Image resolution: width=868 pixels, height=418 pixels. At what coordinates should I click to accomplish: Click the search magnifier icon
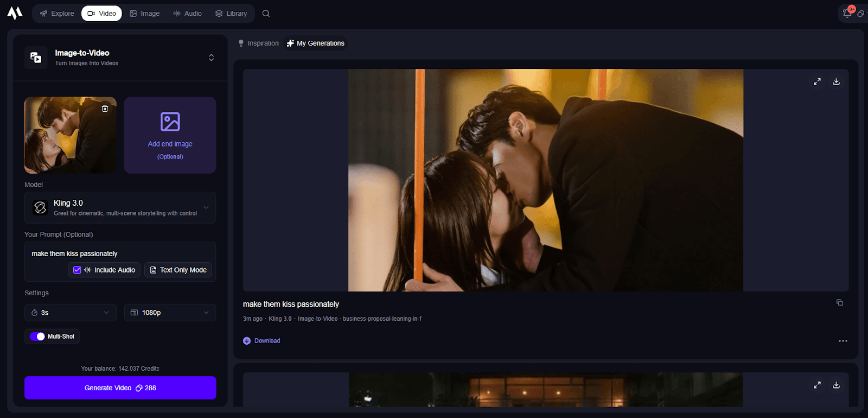coord(266,14)
